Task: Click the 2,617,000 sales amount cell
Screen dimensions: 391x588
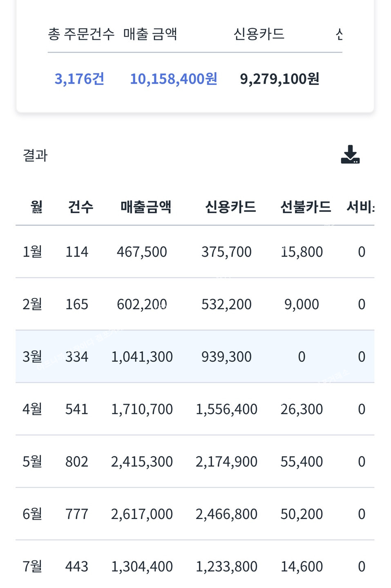Action: pos(142,514)
